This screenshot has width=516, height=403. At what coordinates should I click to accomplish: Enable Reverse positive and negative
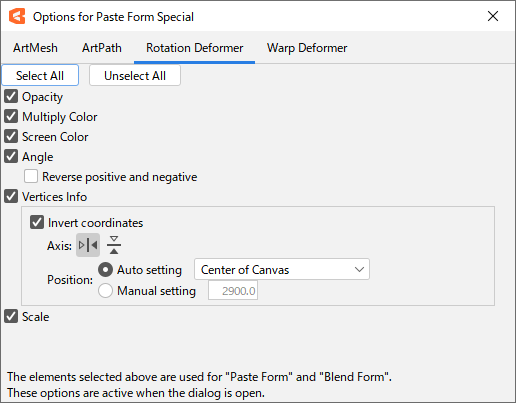point(31,176)
